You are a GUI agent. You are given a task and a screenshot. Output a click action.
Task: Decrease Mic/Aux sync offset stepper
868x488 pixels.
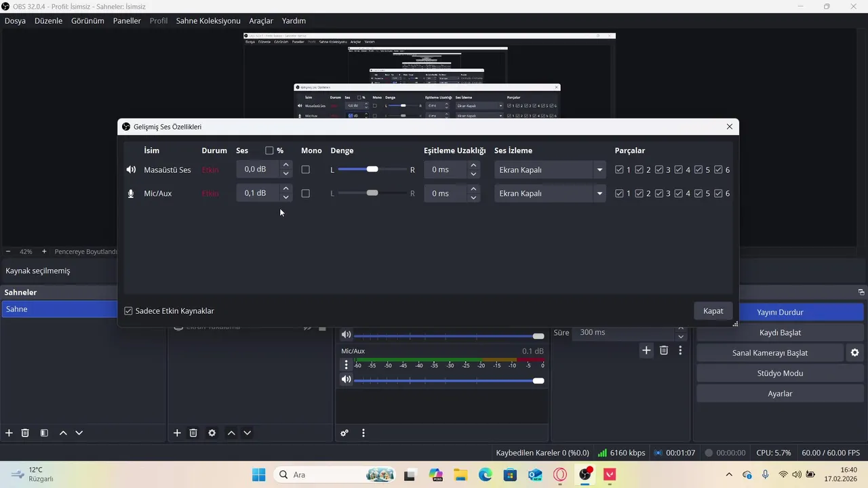(x=473, y=198)
